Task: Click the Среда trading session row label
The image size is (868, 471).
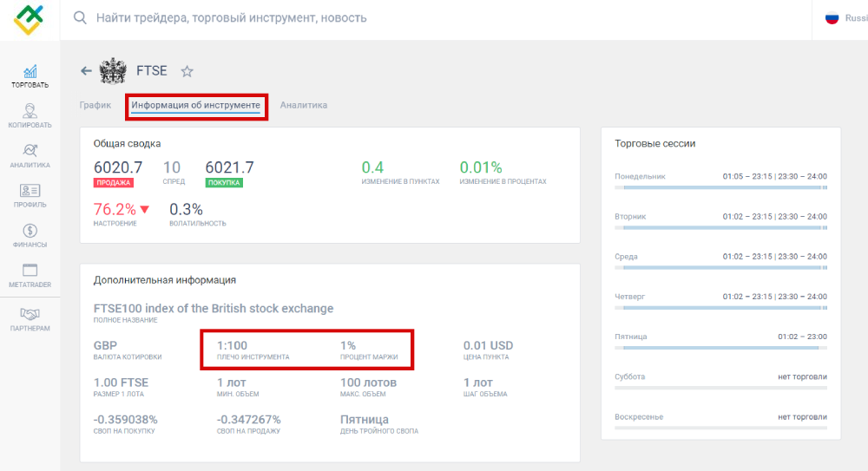Action: pyautogui.click(x=626, y=256)
